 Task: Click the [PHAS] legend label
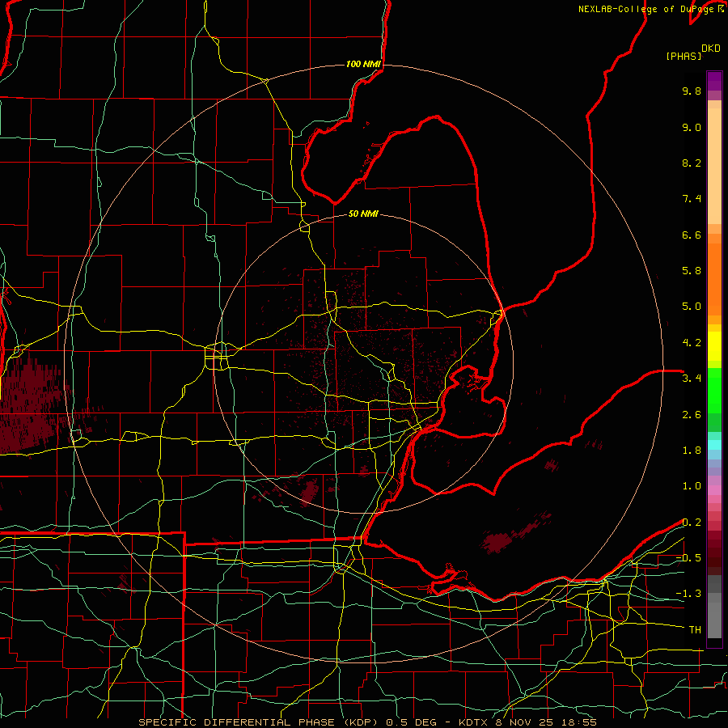point(684,57)
